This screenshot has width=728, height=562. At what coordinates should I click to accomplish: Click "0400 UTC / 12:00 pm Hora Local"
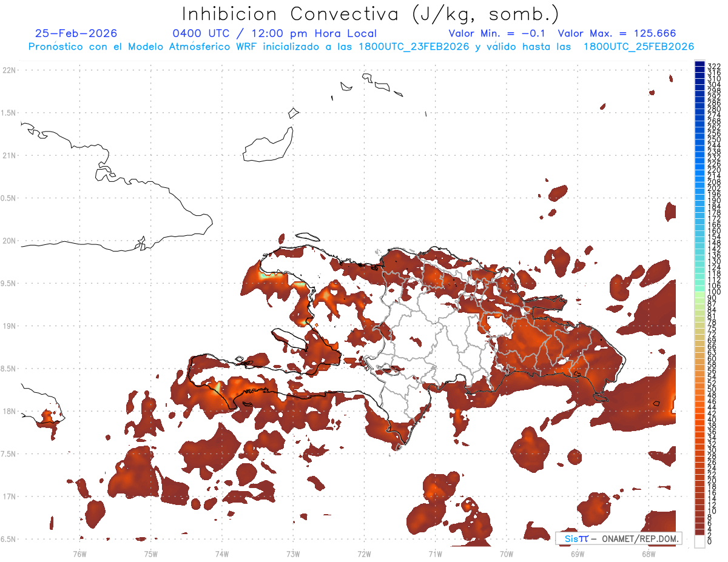point(275,34)
